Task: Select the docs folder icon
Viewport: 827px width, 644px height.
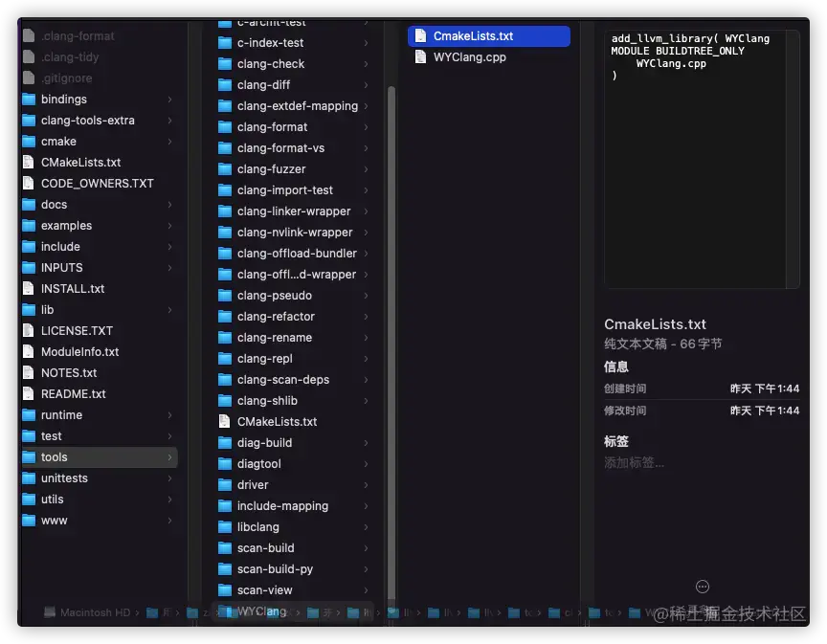Action: tap(30, 204)
